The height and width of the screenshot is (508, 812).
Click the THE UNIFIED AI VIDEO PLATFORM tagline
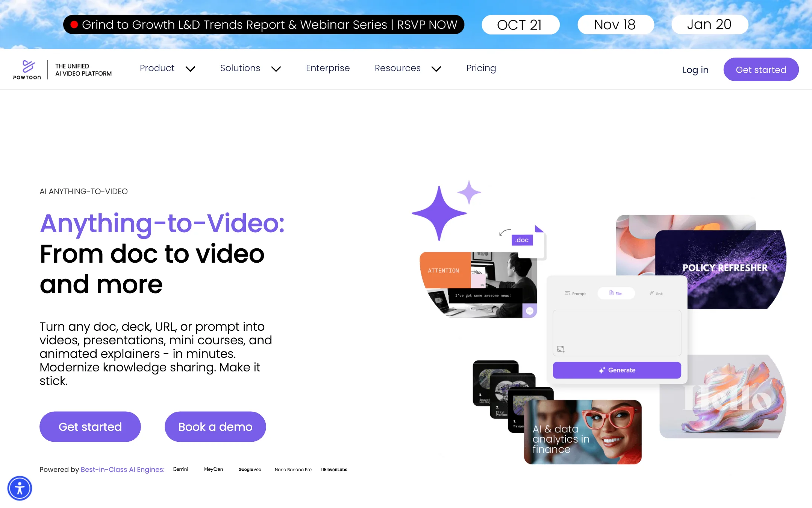(83, 70)
